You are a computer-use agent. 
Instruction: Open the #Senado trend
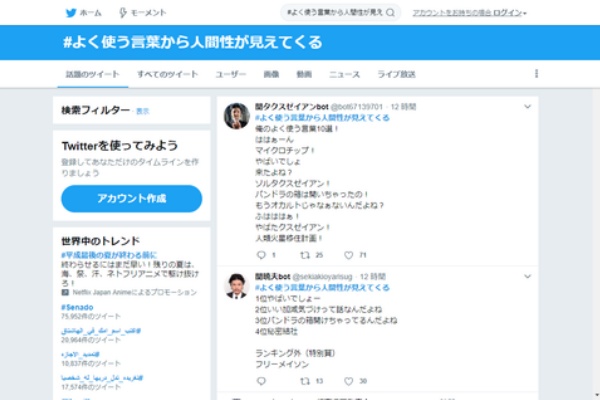77,307
